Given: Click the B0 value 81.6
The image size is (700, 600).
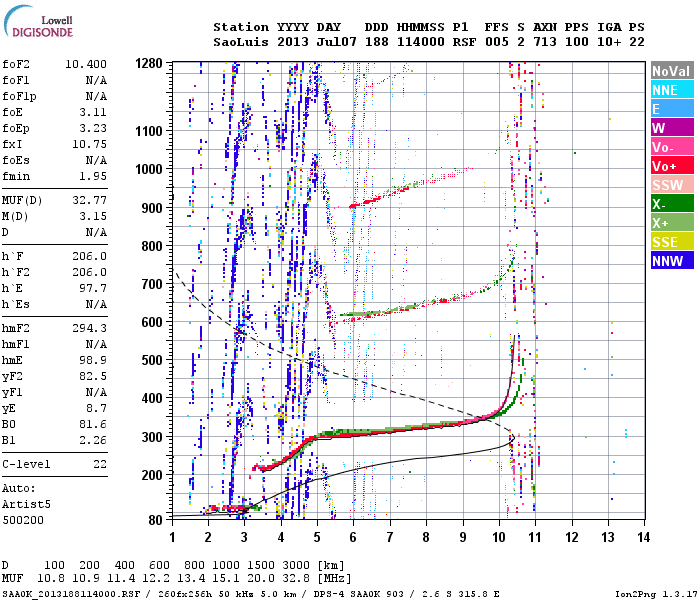Looking at the screenshot, I should coord(93,424).
